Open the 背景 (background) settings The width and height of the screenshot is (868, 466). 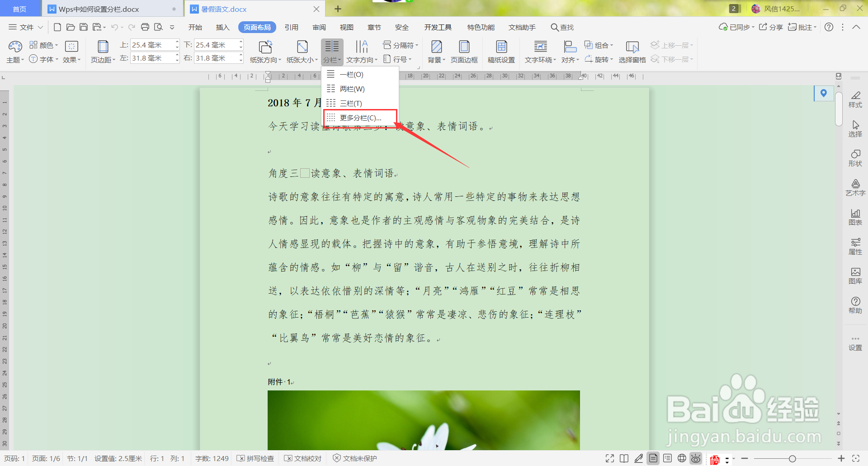435,51
